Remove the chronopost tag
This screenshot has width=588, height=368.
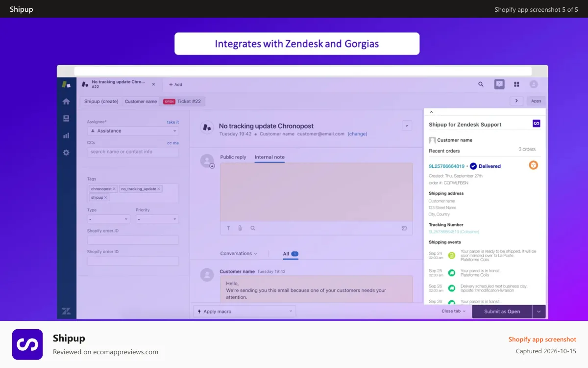[x=114, y=189]
